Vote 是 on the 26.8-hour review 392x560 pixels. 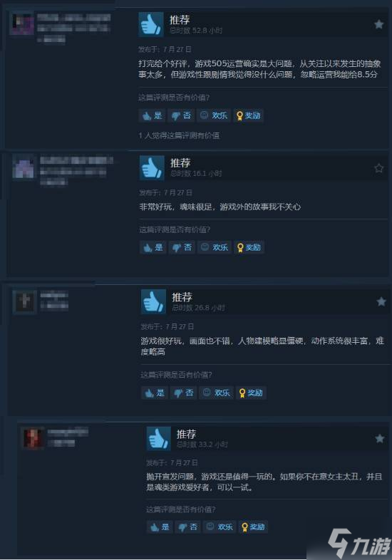[x=155, y=393]
